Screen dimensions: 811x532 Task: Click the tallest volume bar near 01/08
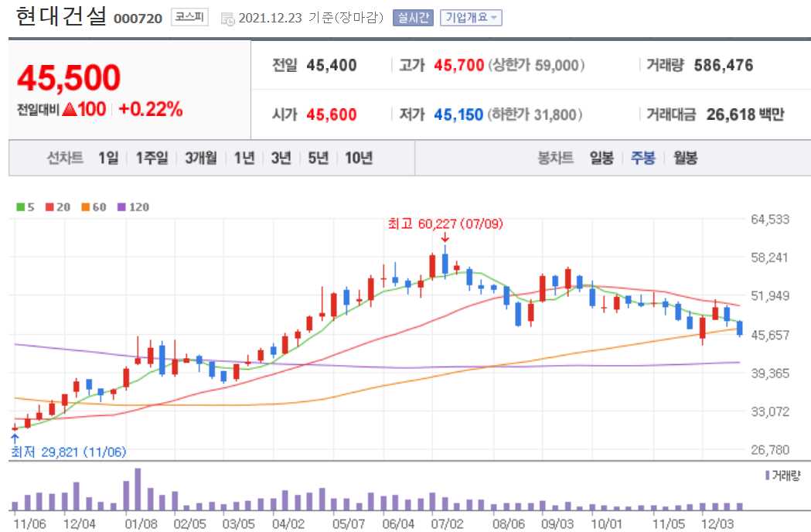138,489
